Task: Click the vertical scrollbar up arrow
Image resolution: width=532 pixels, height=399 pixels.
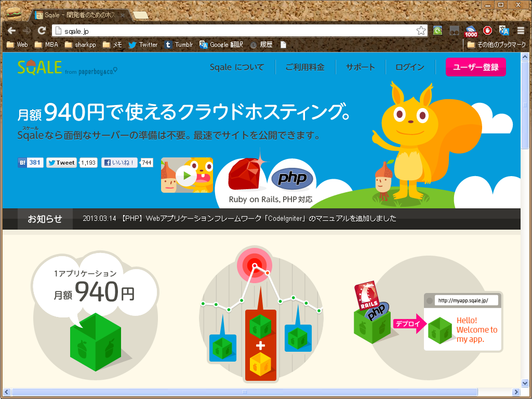Action: click(x=525, y=57)
